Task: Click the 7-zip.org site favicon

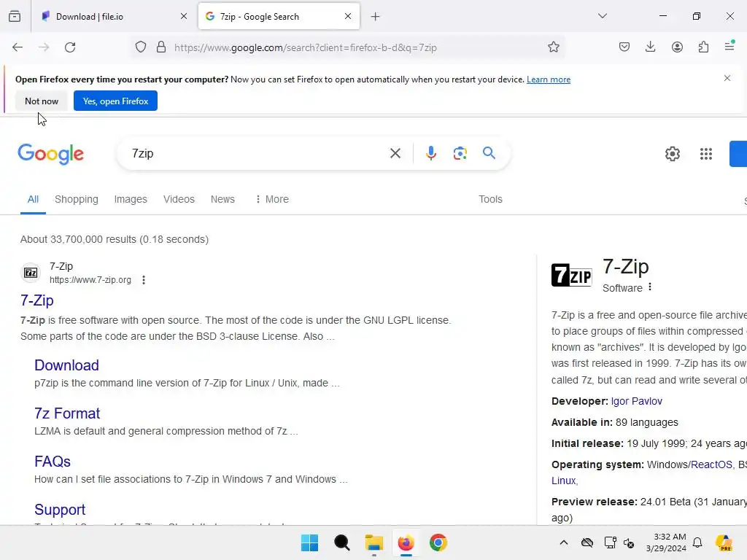Action: coord(31,273)
